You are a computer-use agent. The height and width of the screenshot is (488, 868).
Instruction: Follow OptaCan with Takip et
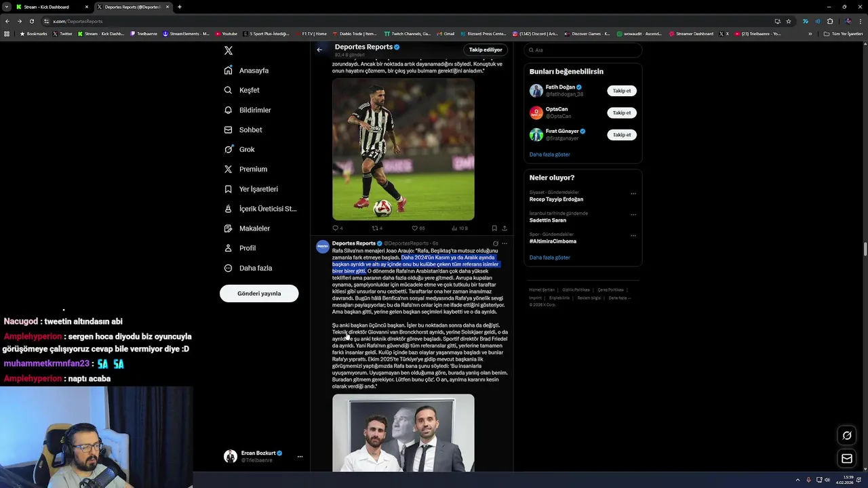click(x=622, y=113)
